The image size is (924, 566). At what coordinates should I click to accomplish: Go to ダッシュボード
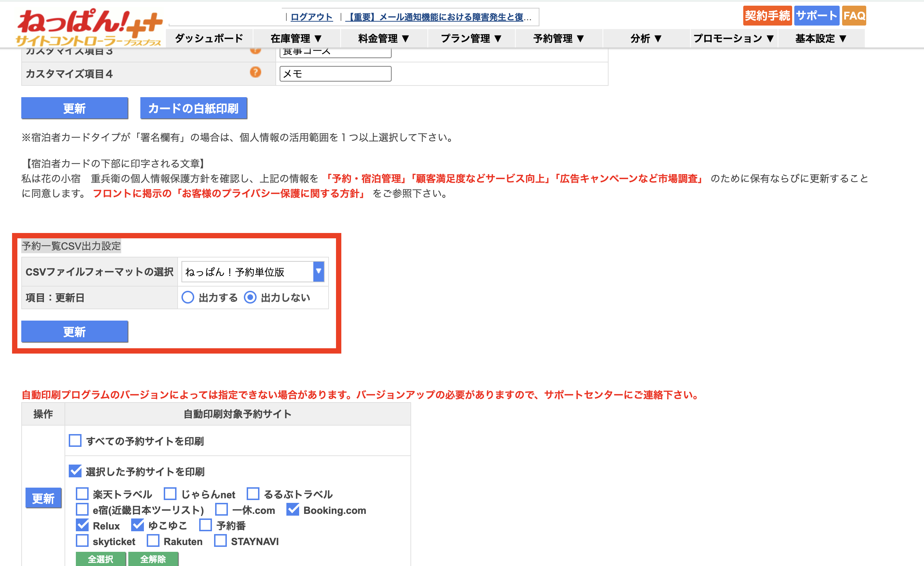[209, 38]
